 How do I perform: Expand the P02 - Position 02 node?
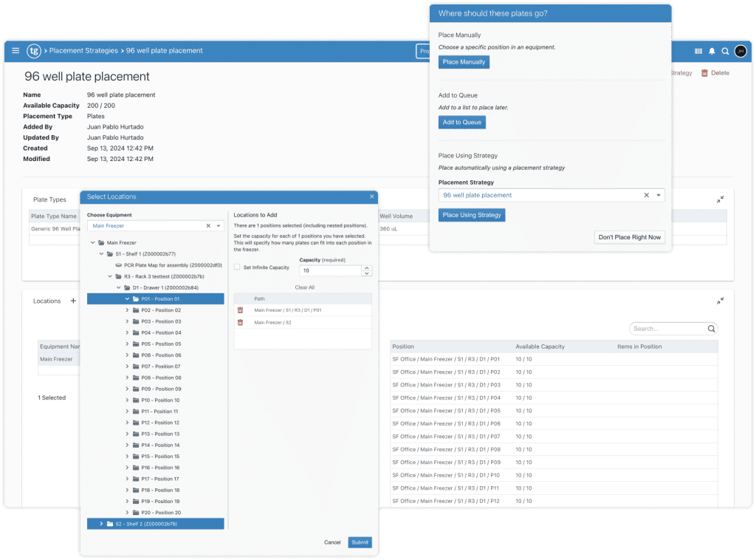[x=127, y=310]
